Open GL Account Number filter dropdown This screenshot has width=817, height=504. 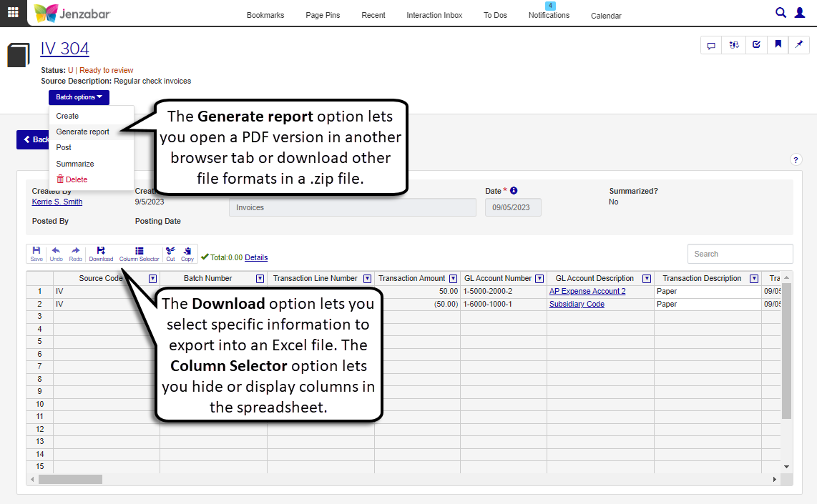coord(541,279)
